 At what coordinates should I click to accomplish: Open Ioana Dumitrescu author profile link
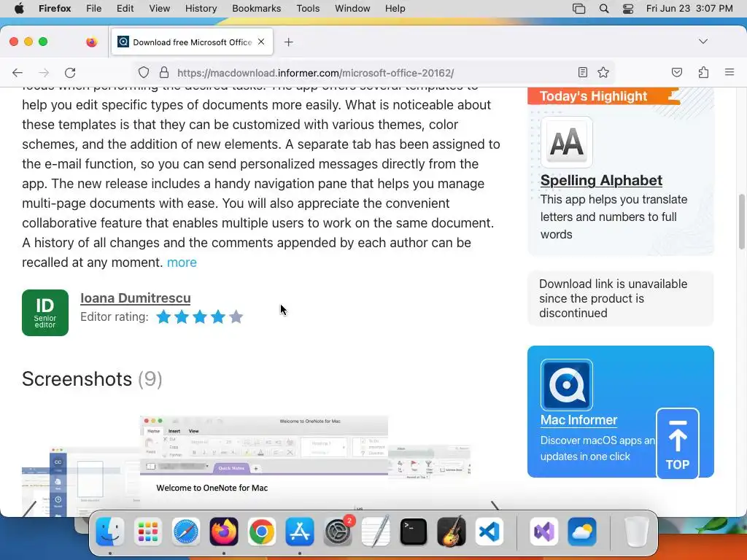tap(135, 298)
